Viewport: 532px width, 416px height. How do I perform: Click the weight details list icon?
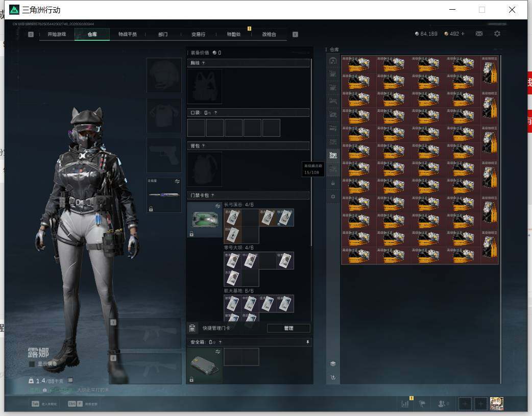70,380
